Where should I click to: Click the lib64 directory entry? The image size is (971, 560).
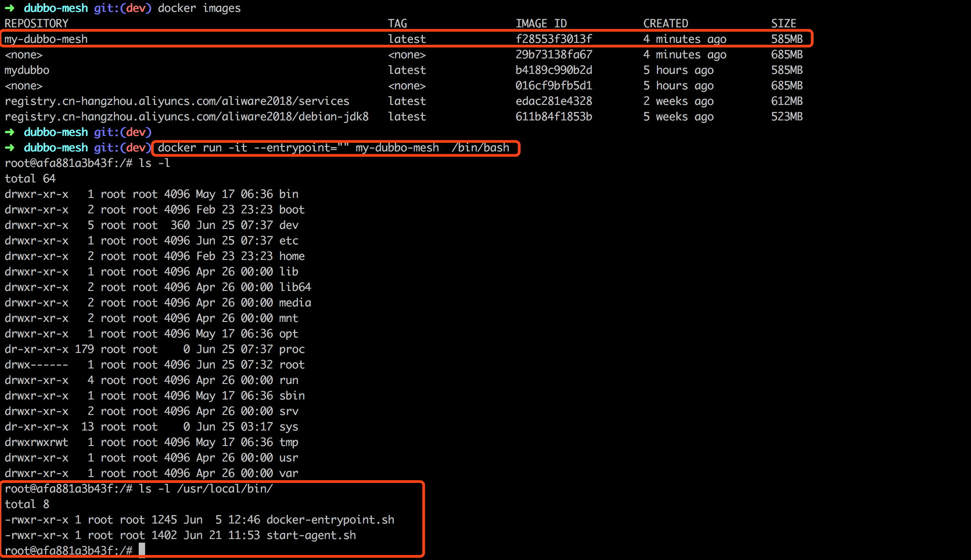pyautogui.click(x=295, y=287)
